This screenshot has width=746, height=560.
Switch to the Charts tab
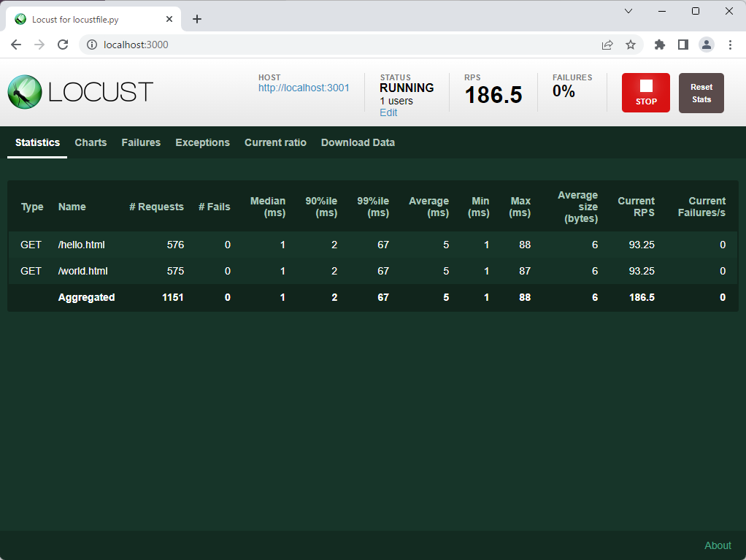[x=91, y=142]
